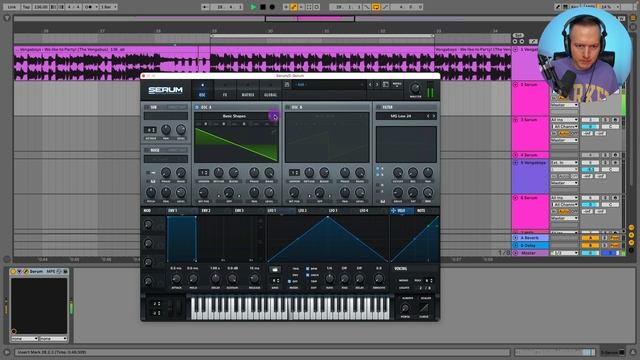Select the B Delay return track

530,245
